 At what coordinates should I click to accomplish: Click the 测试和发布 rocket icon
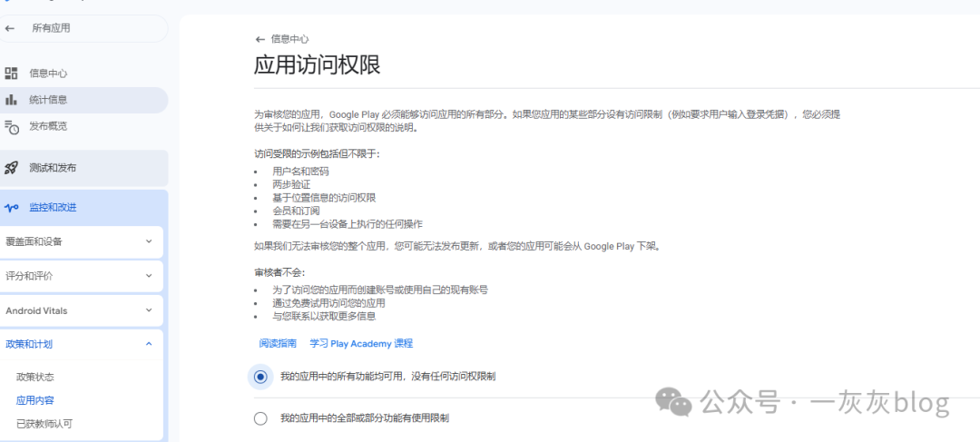11,168
